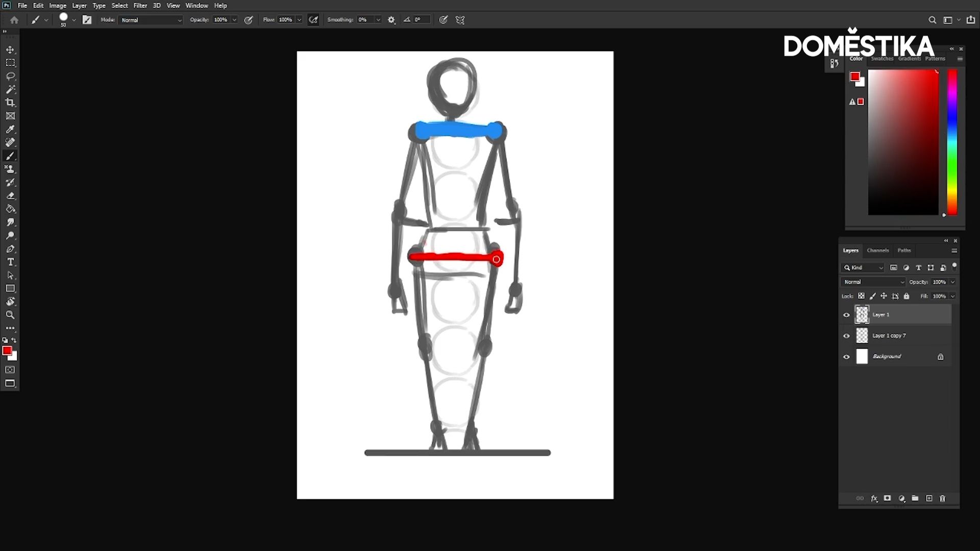
Task: Select the Hand tool
Action: tap(10, 302)
